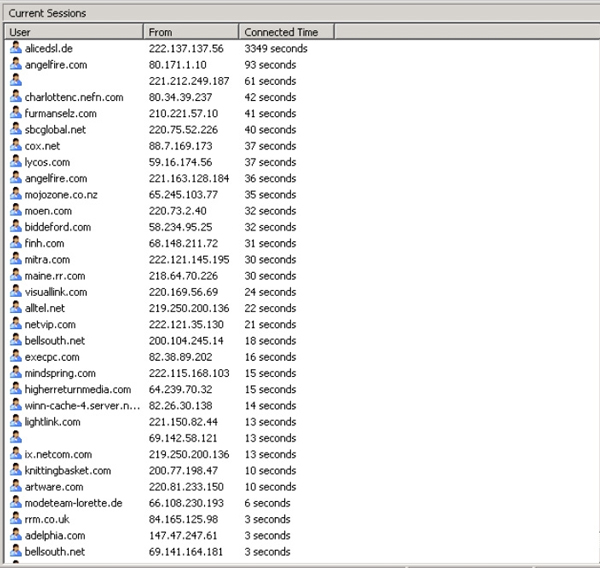This screenshot has width=600, height=568.
Task: Click the user icon beside visuallink.com
Action: [x=16, y=291]
